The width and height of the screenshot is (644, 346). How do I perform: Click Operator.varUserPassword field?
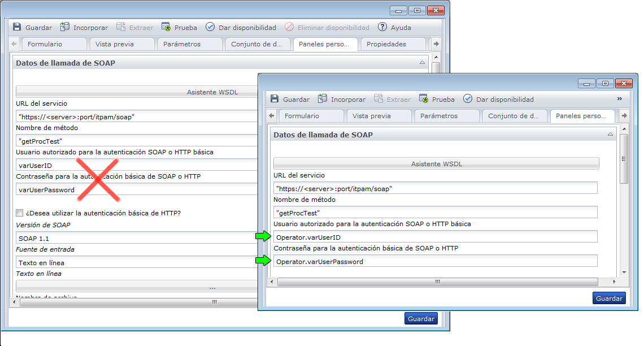click(436, 261)
